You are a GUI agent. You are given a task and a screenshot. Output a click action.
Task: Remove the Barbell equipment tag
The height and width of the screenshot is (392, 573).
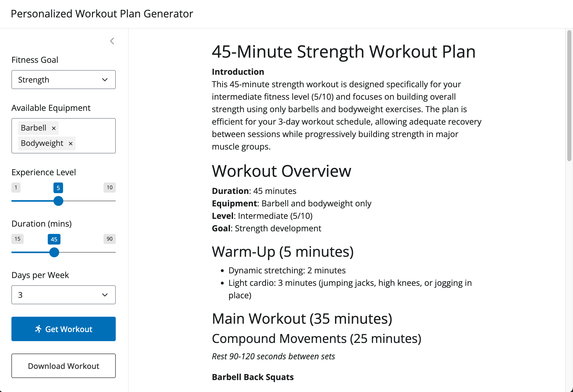point(54,128)
